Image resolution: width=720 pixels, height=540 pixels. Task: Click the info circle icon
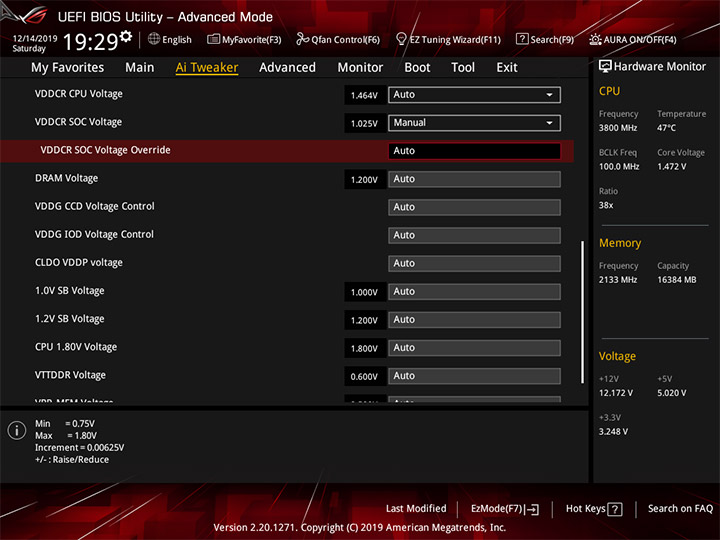pyautogui.click(x=17, y=431)
